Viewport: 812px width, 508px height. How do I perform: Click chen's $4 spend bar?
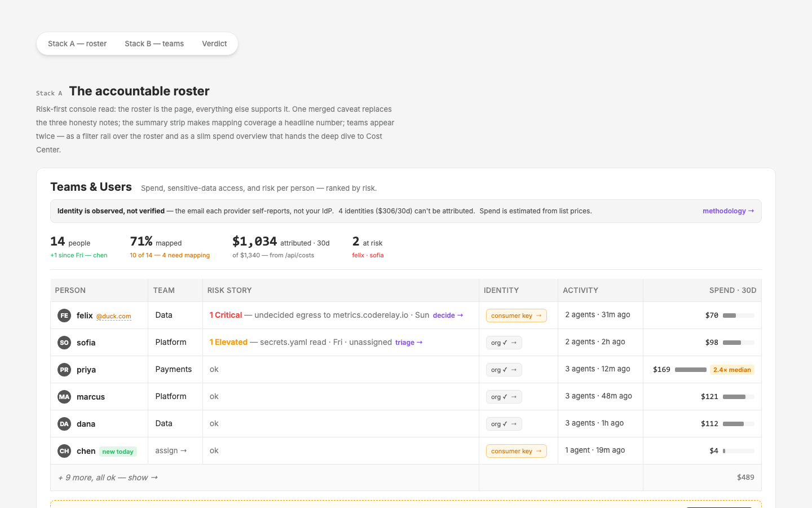739,451
